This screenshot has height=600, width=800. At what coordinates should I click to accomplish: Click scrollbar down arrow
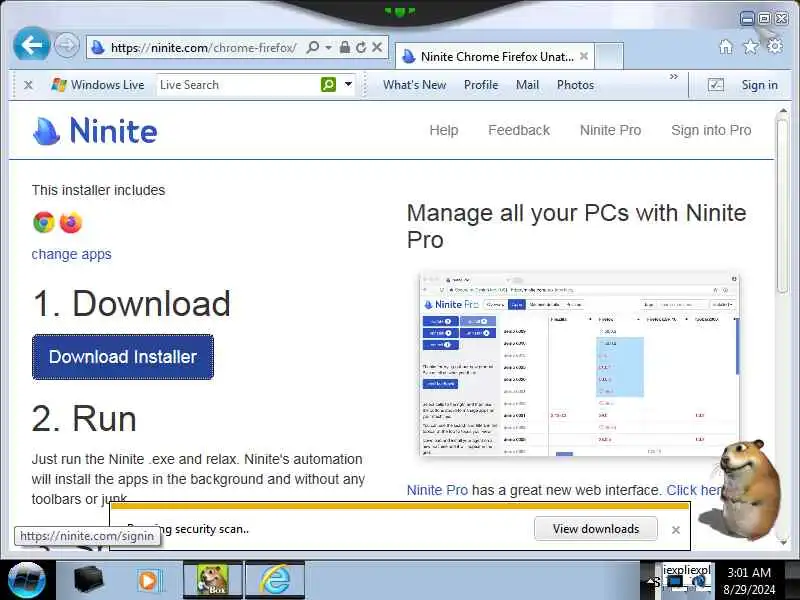coord(783,542)
